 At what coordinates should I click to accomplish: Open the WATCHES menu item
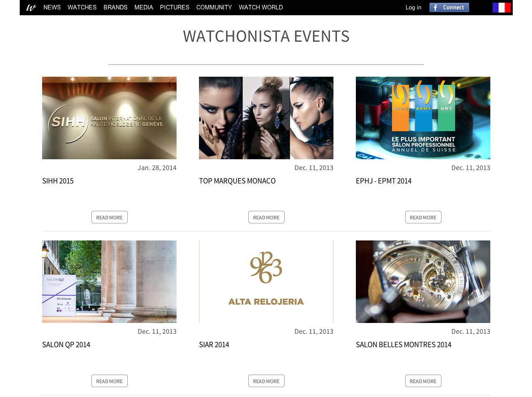tap(82, 8)
